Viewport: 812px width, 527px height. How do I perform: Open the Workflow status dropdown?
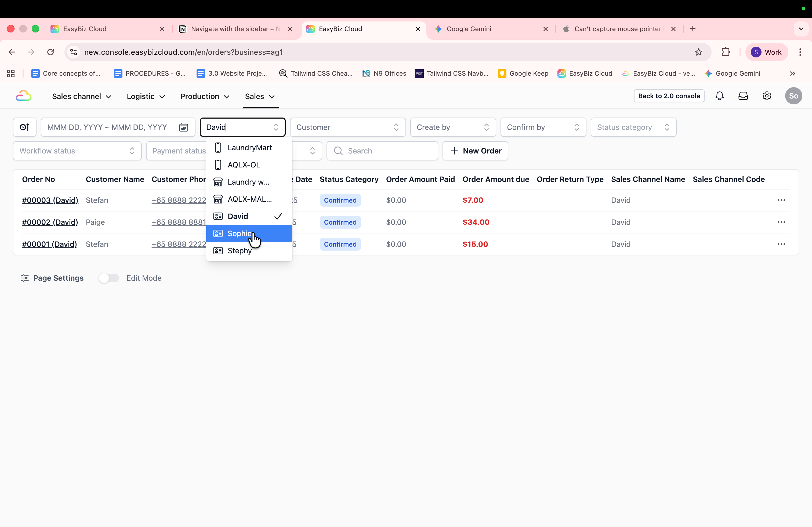click(77, 151)
